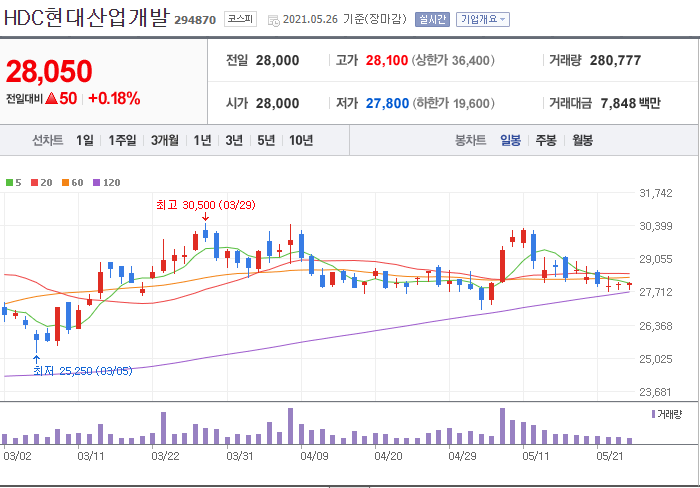Screen dimensions: 700x488
Task: Switch to 주봉 weekly candle chart
Action: pyautogui.click(x=546, y=140)
